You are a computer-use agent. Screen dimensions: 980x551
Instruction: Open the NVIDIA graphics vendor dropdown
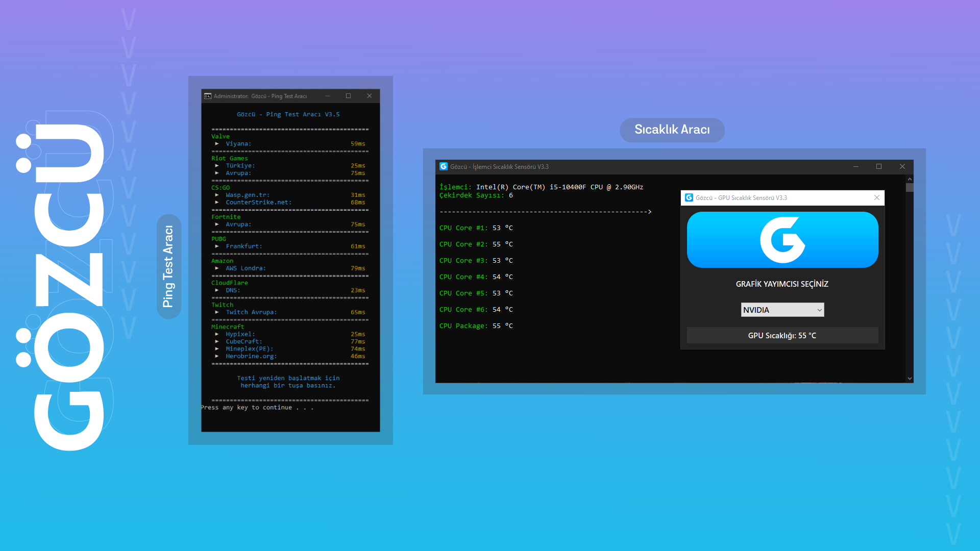click(777, 310)
